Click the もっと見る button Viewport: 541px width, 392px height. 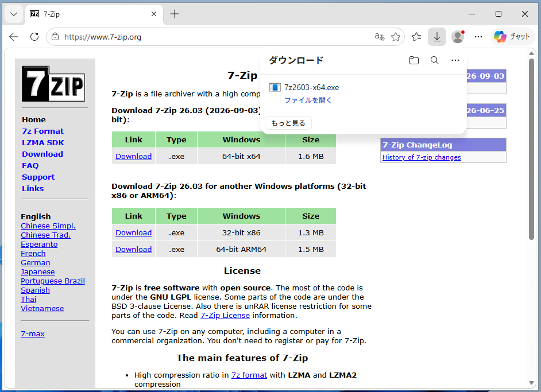point(288,123)
